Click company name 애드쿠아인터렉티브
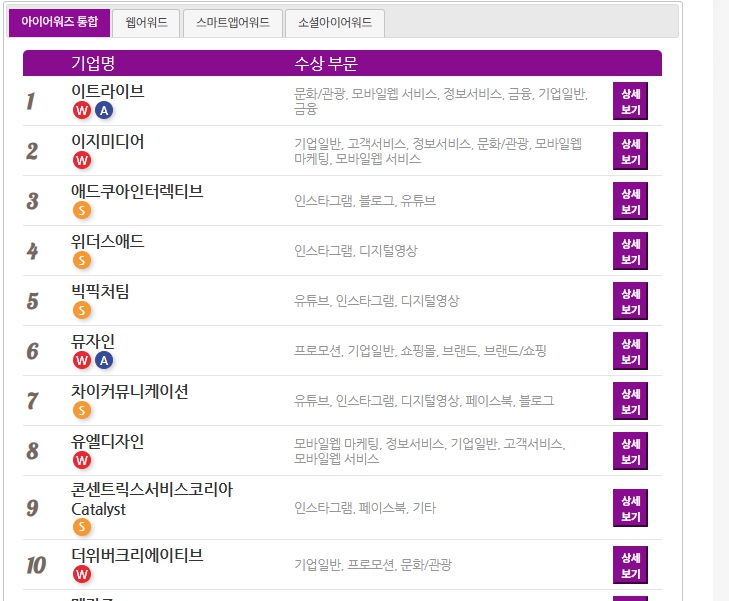Screen dimensions: 729x601 pyautogui.click(x=137, y=191)
